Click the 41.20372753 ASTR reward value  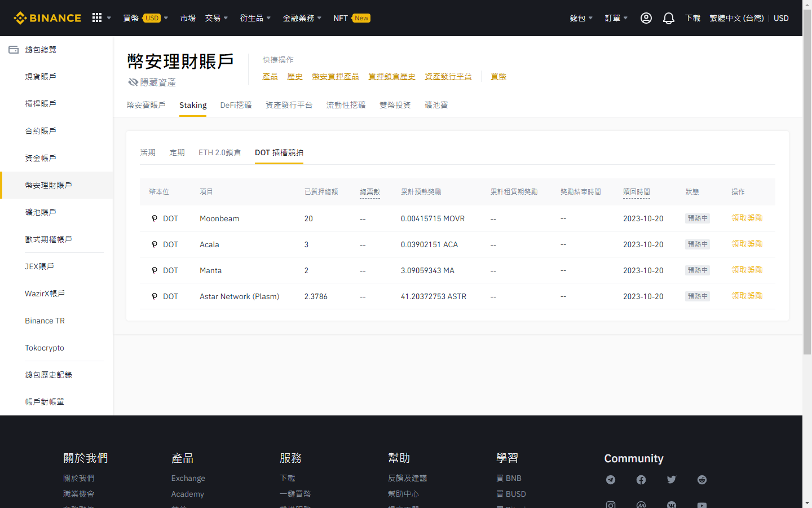click(x=434, y=296)
